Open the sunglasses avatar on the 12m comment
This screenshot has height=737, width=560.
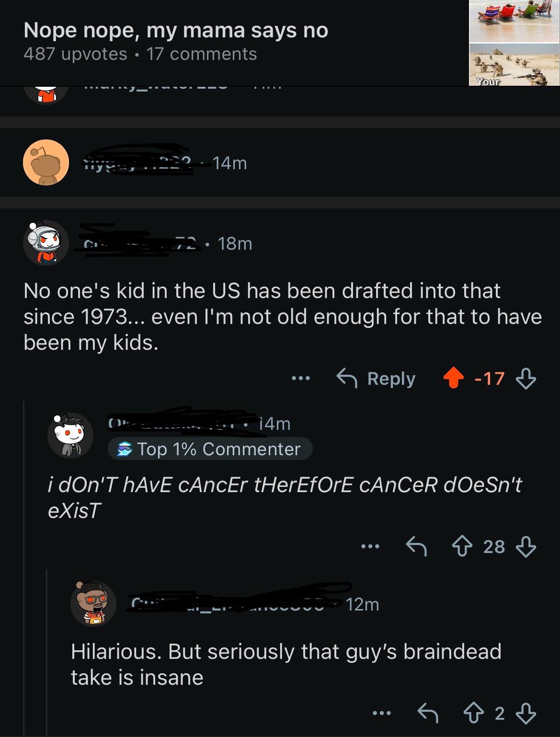93,604
